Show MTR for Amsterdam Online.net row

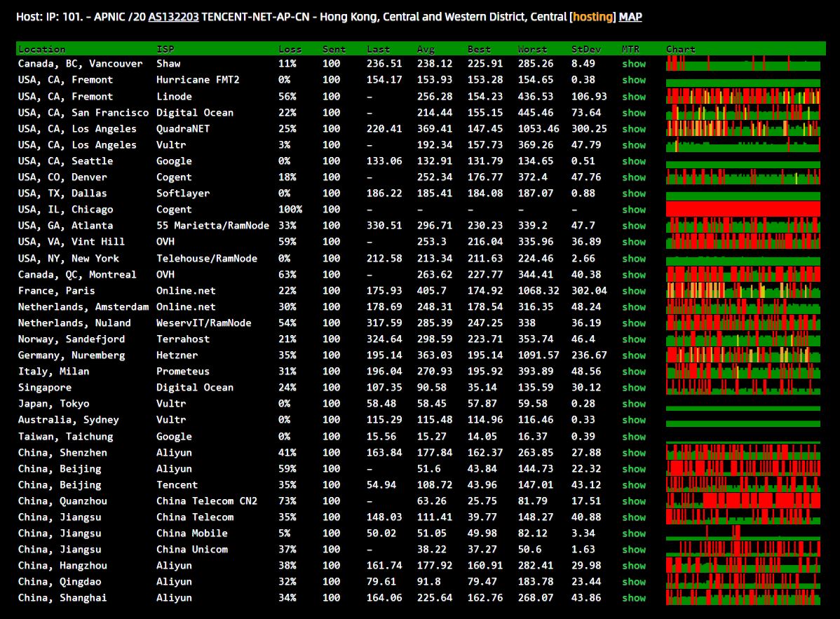634,306
